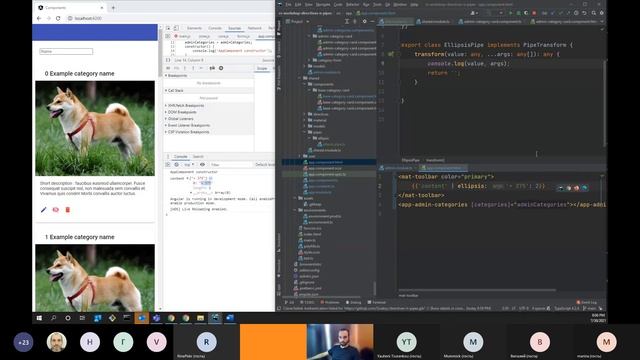Open the Console tab in the DevTools top bar
The width and height of the screenshot is (640, 360).
pos(215,28)
